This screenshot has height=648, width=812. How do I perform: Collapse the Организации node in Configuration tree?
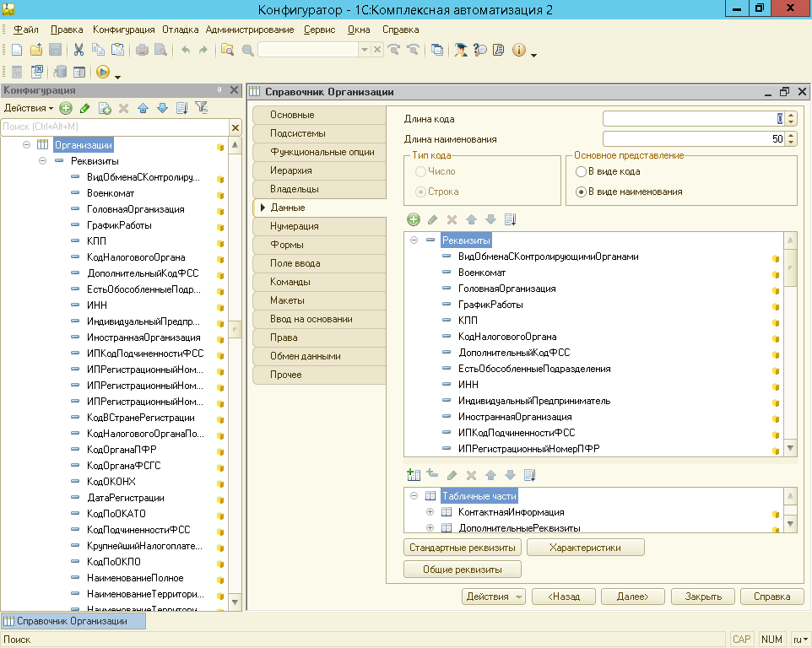26,145
